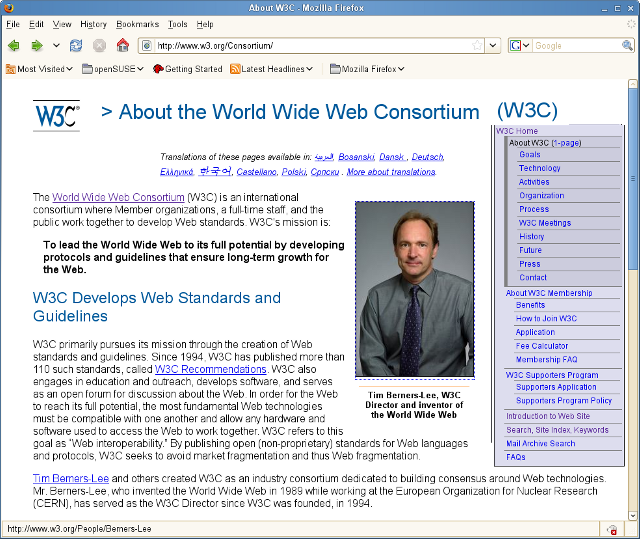Click the green Forward arrow button
640x539 pixels.
click(37, 45)
